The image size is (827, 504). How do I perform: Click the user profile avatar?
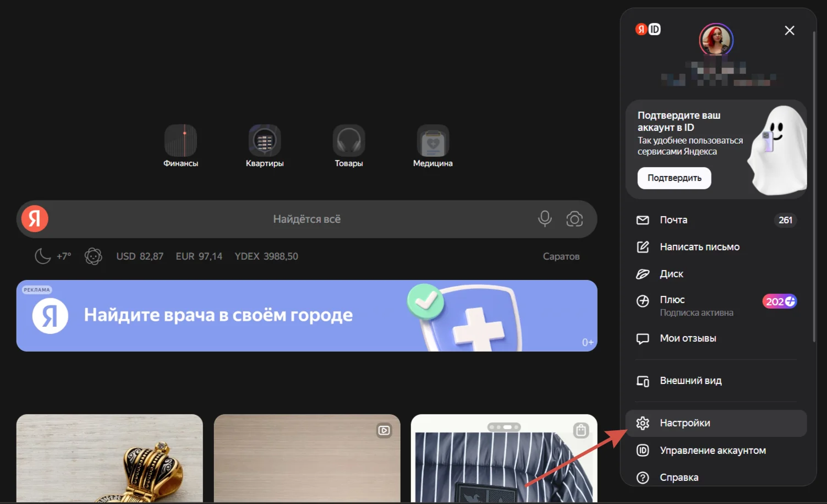[x=716, y=40]
